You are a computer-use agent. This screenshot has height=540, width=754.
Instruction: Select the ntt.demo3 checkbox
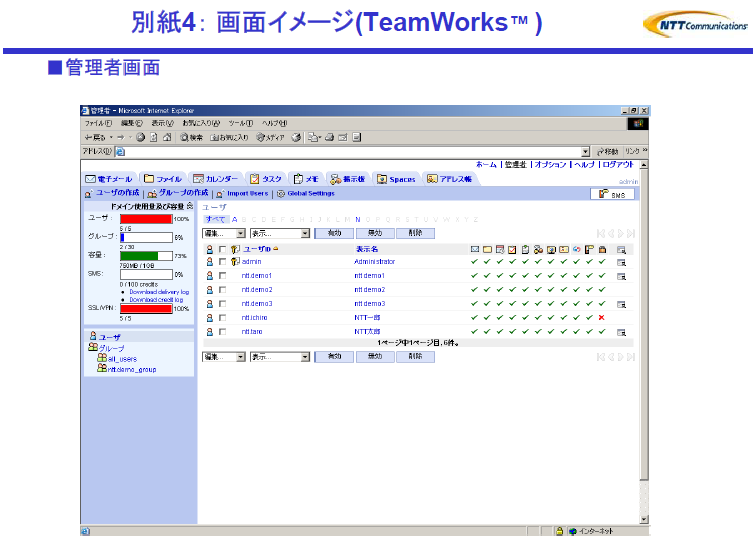(x=222, y=303)
